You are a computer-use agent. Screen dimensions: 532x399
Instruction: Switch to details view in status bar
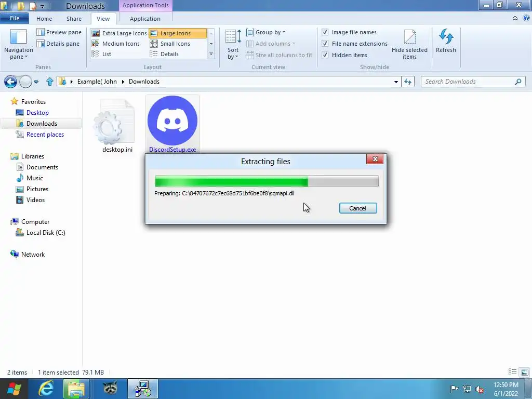pyautogui.click(x=512, y=372)
